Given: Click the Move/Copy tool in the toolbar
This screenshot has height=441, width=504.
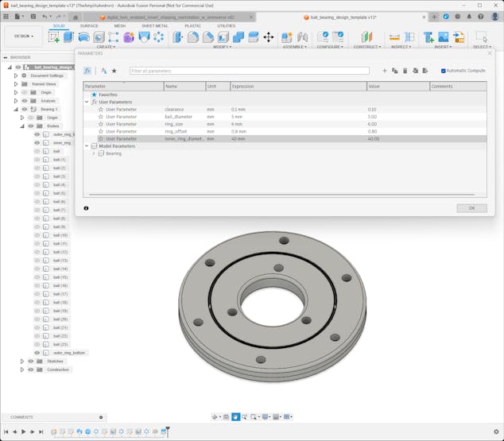Looking at the screenshot, I should click(x=268, y=37).
